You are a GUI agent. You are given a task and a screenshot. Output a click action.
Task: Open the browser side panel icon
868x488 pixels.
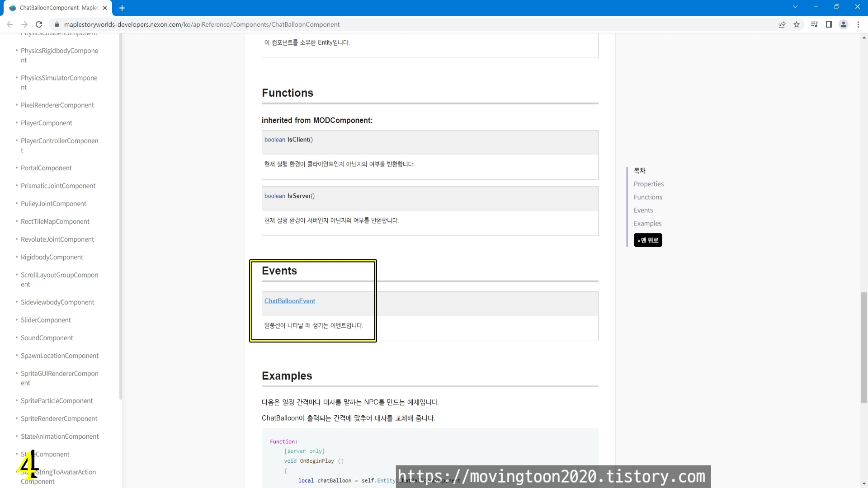(x=829, y=24)
